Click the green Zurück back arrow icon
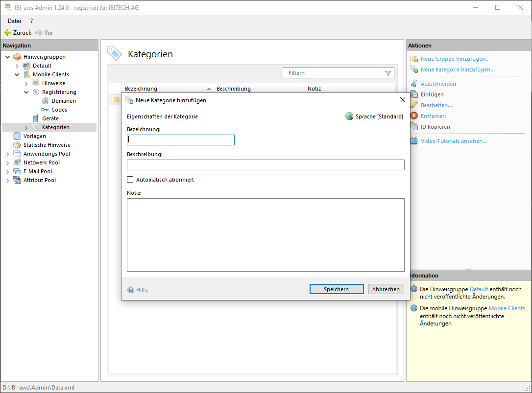 [x=7, y=33]
